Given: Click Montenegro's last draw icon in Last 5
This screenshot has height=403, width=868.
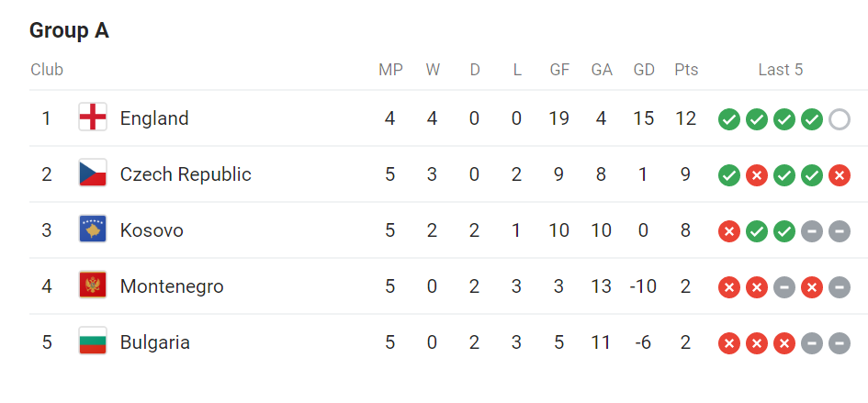Looking at the screenshot, I should pos(840,288).
